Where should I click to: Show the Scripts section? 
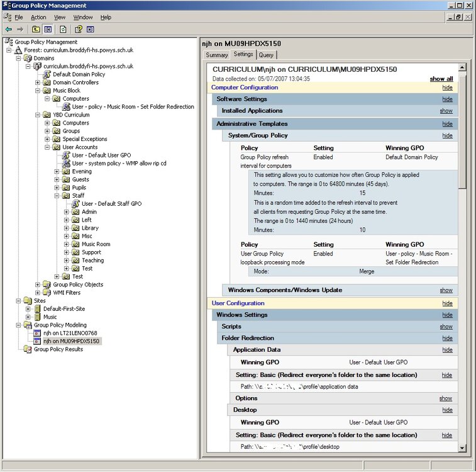point(446,327)
